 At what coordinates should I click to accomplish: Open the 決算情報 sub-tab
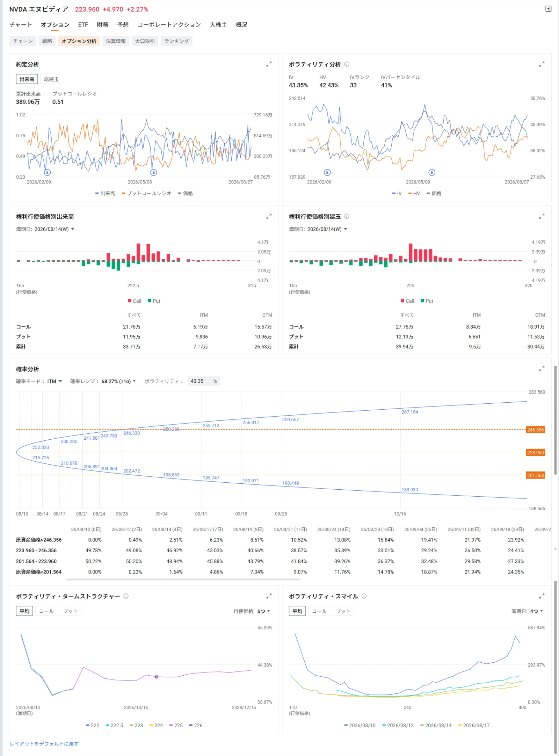pyautogui.click(x=116, y=41)
